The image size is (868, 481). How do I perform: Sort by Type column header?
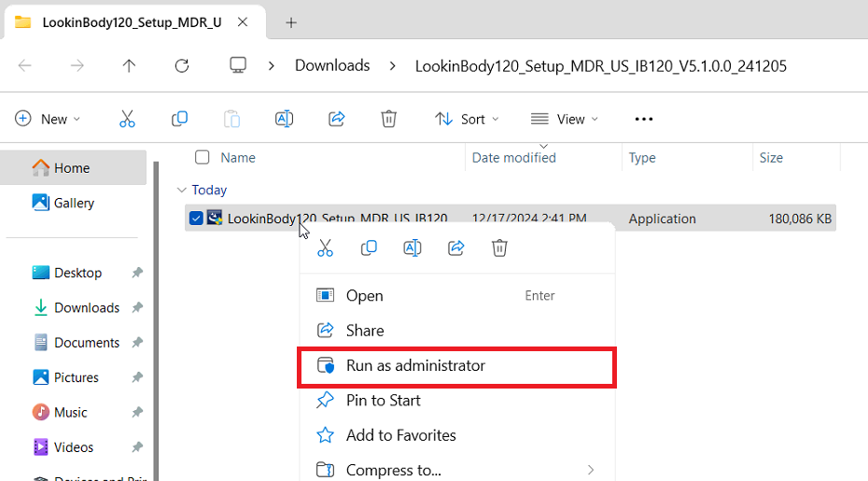click(642, 158)
